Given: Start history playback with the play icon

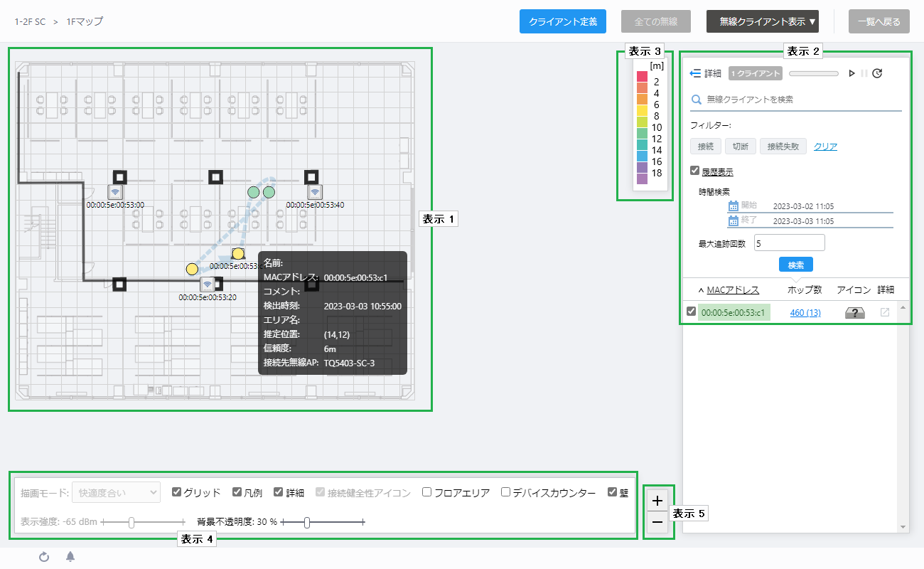Looking at the screenshot, I should point(852,73).
